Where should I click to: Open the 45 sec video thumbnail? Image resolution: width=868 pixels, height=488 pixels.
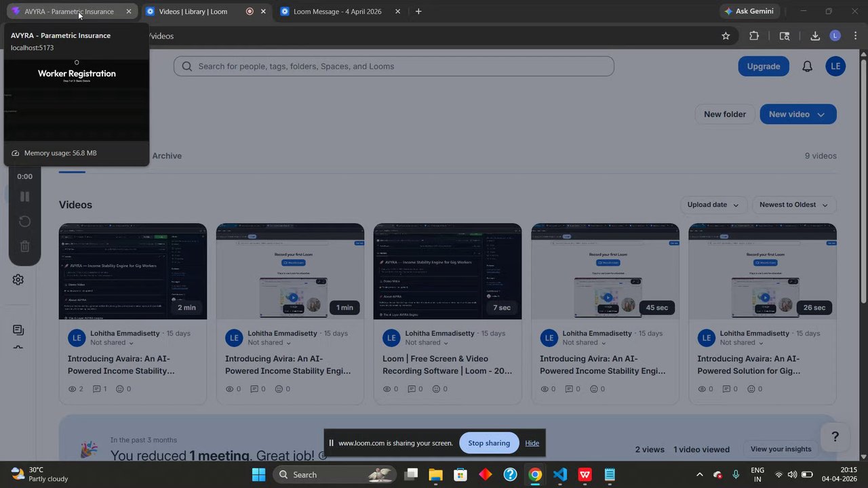605,271
